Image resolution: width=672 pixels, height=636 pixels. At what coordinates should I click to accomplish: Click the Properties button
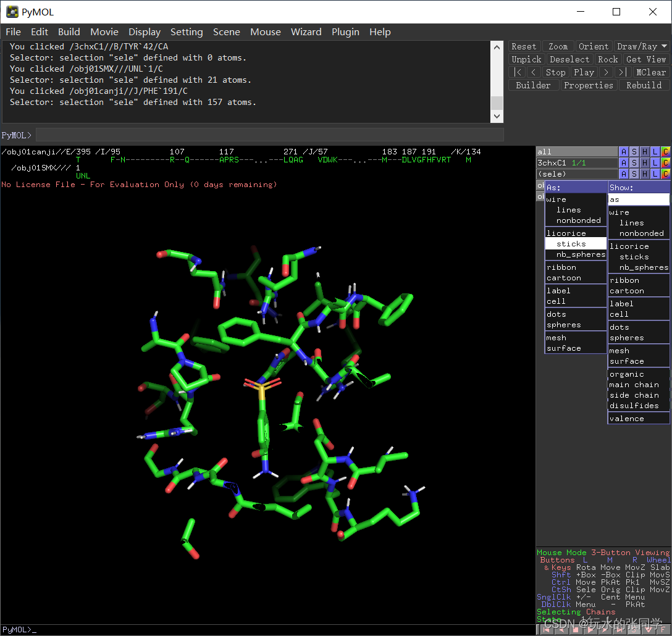(x=589, y=85)
